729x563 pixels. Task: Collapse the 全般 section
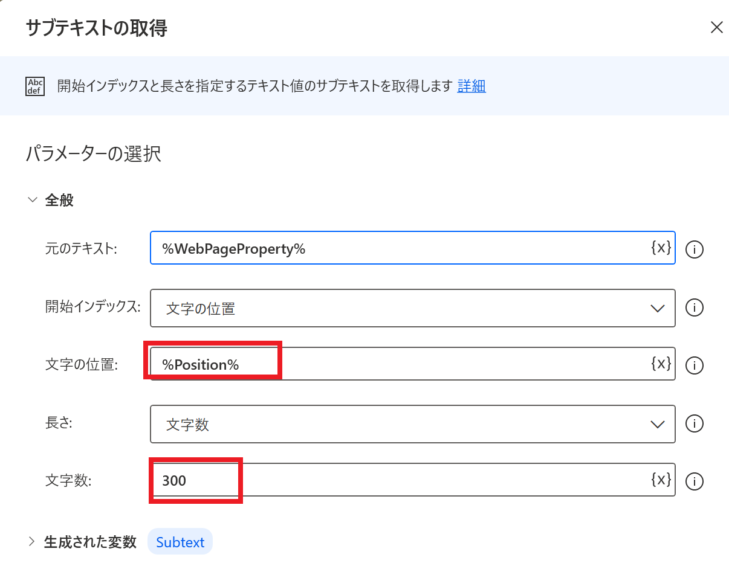pos(32,200)
